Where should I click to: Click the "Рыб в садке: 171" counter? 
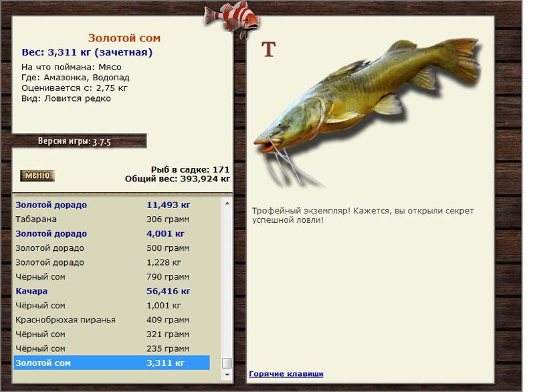coord(190,169)
